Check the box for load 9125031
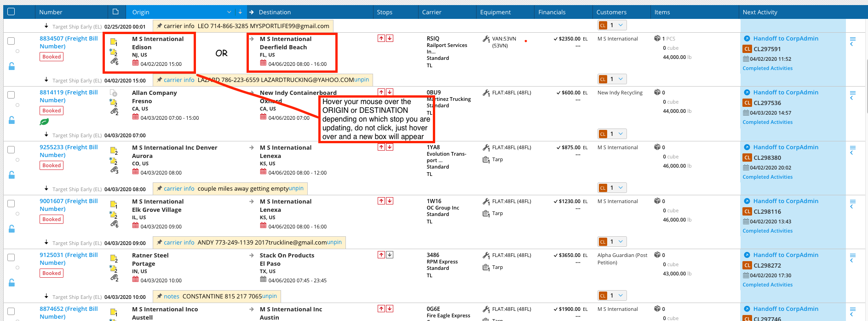The image size is (868, 321). (11, 257)
